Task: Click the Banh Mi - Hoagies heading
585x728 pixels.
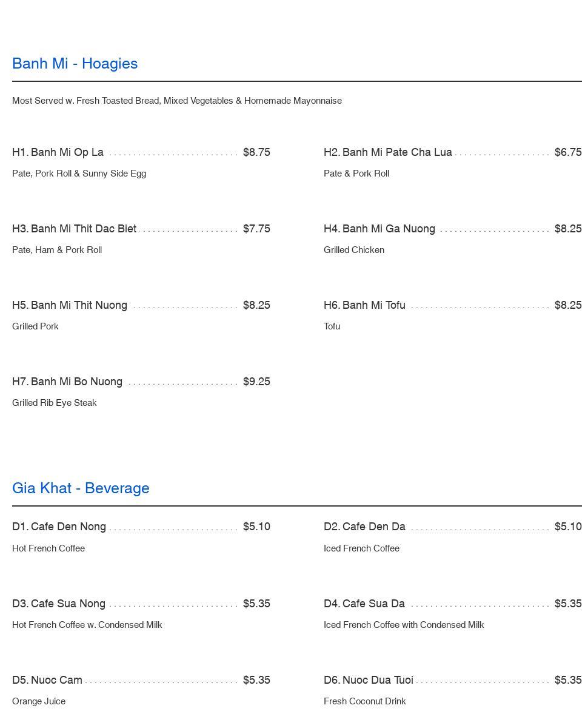Action: pyautogui.click(x=75, y=64)
